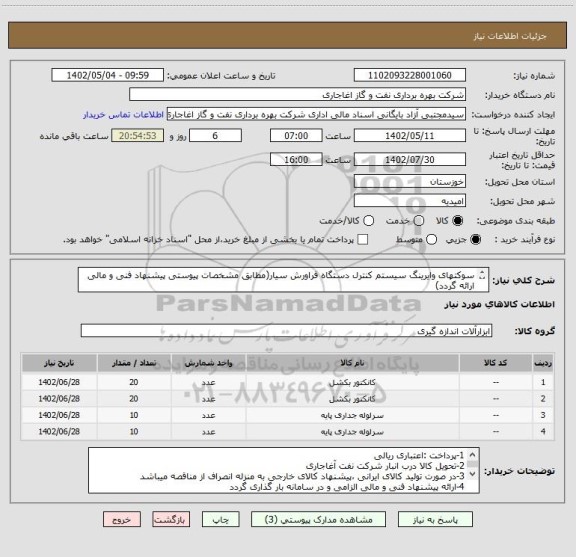Click the validity time field 16:00
Screen dimensions: 576x557
point(296,159)
